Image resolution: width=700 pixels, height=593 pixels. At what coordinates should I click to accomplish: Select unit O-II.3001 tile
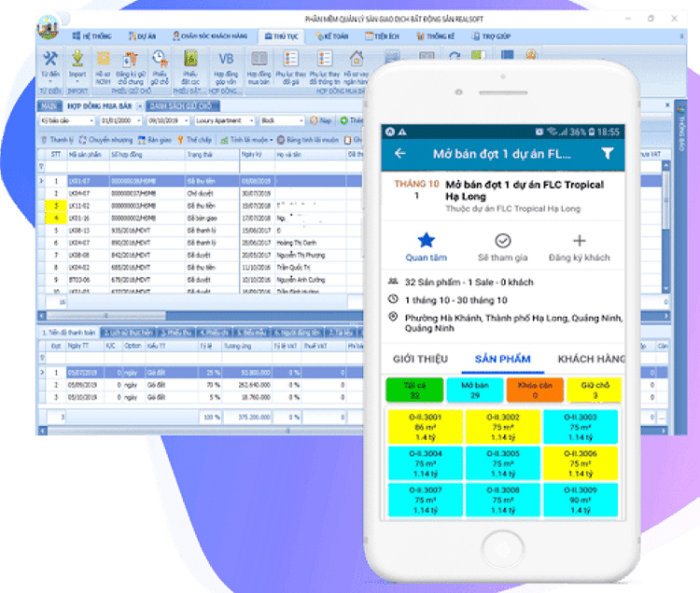(x=425, y=427)
